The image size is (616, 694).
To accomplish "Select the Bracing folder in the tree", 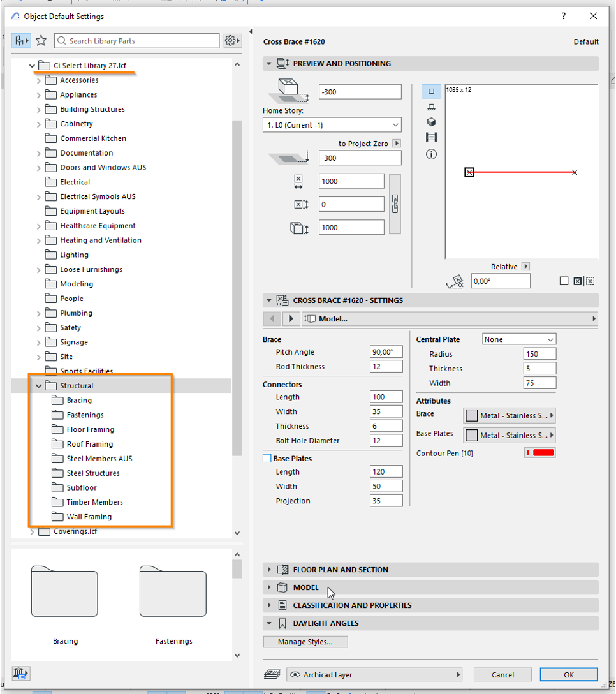I will tap(79, 401).
